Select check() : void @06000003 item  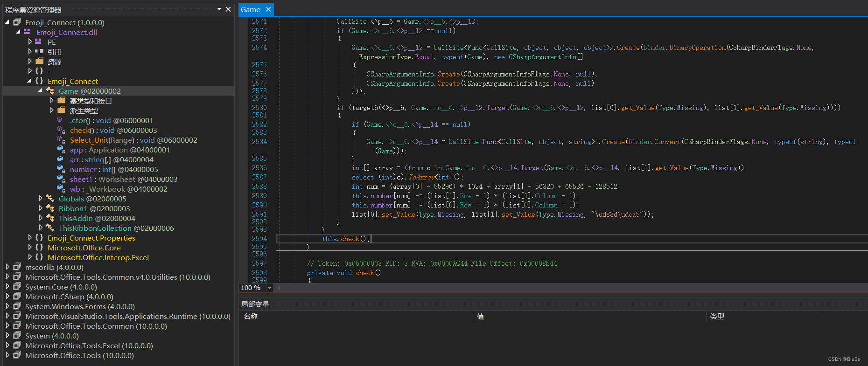(x=113, y=130)
